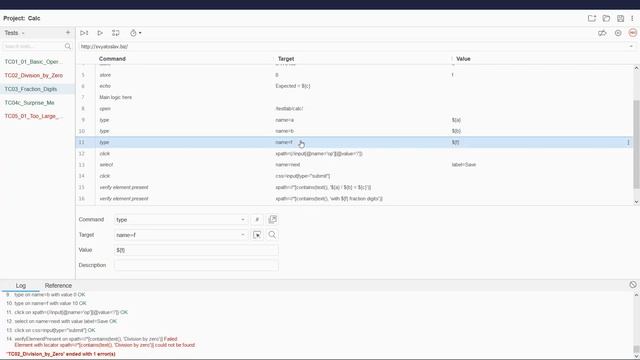Image resolution: width=640 pixels, height=360 pixels.
Task: Select row 5 store command
Action: (354, 75)
